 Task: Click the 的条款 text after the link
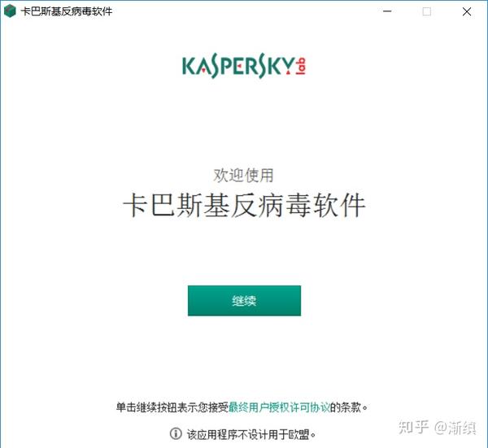[349, 407]
